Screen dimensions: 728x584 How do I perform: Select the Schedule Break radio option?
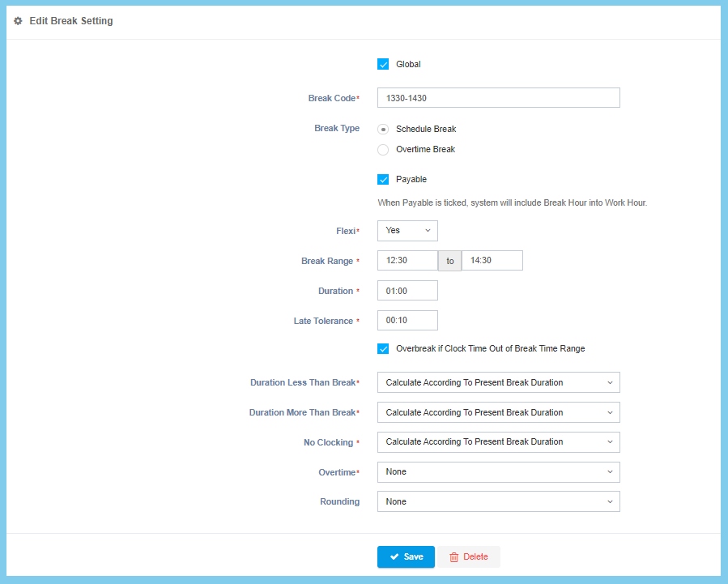[x=383, y=129]
